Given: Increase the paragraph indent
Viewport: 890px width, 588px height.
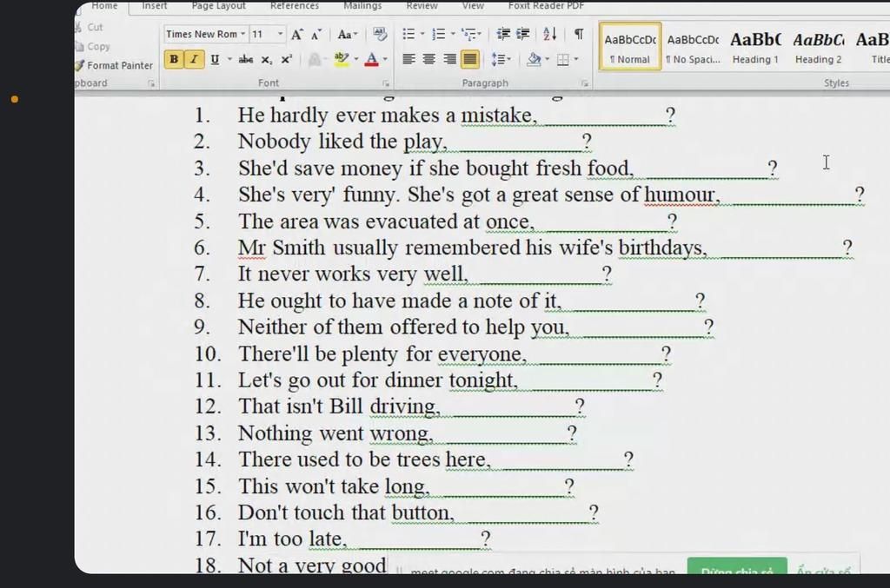Looking at the screenshot, I should (x=522, y=34).
